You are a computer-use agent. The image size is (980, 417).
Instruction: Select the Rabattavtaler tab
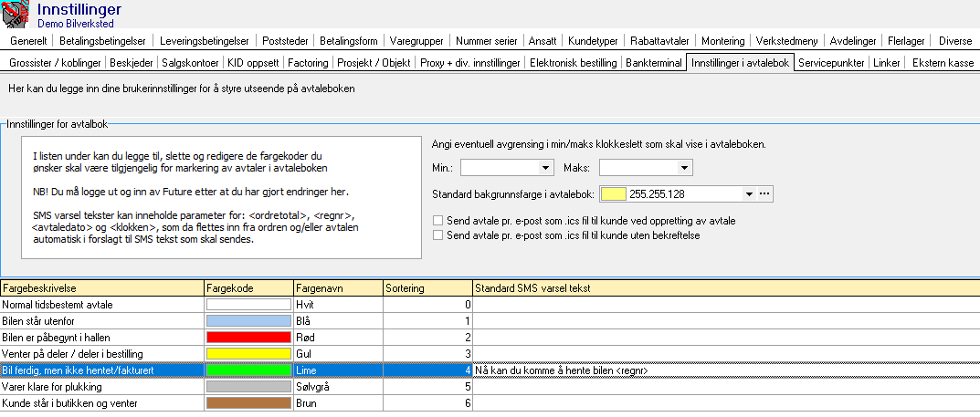coord(661,41)
